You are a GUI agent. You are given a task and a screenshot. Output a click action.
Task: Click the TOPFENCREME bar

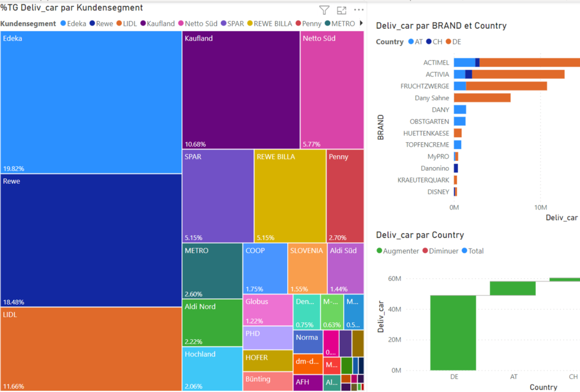[458, 144]
